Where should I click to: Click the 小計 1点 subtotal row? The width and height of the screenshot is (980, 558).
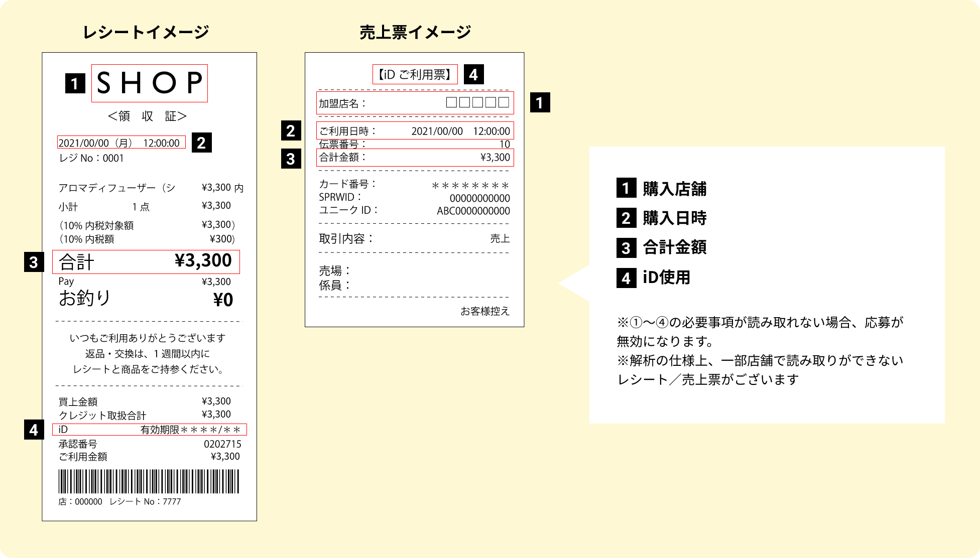click(x=145, y=206)
